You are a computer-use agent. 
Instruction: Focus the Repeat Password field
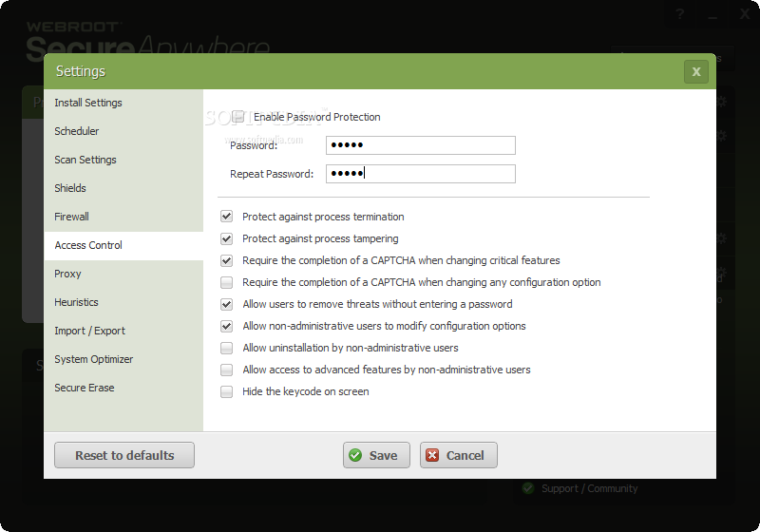pos(421,174)
